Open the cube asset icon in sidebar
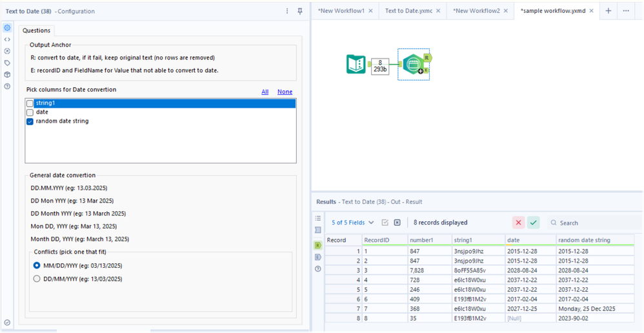This screenshot has height=333, width=644. [x=7, y=75]
